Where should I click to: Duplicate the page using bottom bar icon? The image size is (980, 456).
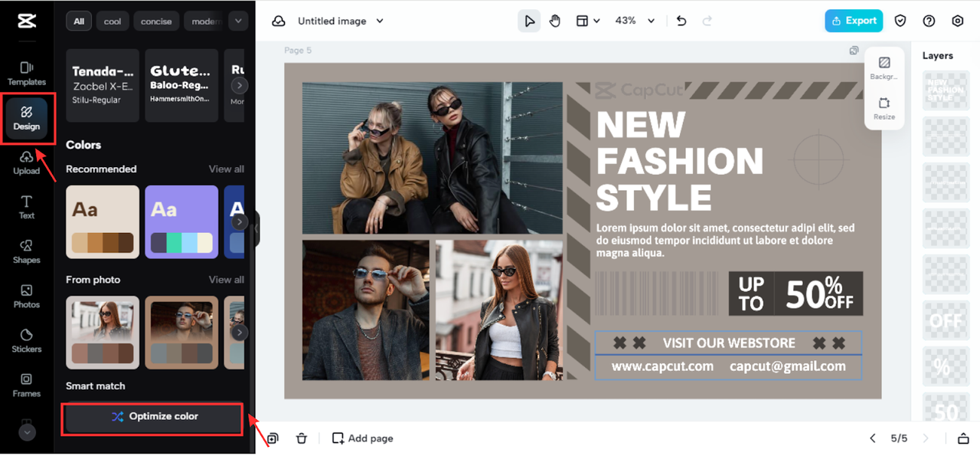pyautogui.click(x=273, y=438)
